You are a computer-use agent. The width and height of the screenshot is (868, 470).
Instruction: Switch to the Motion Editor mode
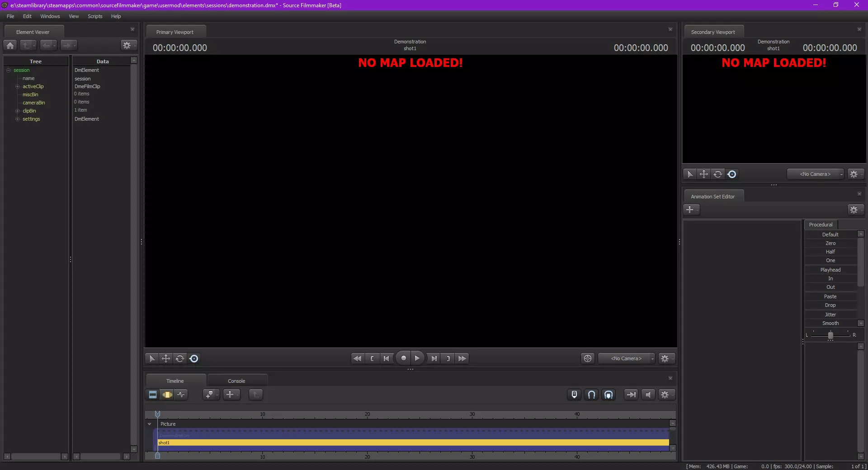tap(167, 395)
